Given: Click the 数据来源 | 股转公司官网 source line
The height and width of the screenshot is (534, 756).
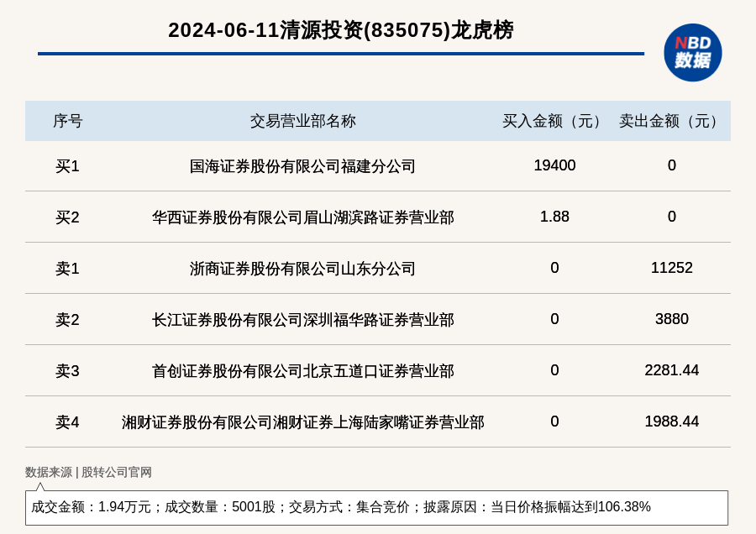Looking at the screenshot, I should (x=88, y=472).
